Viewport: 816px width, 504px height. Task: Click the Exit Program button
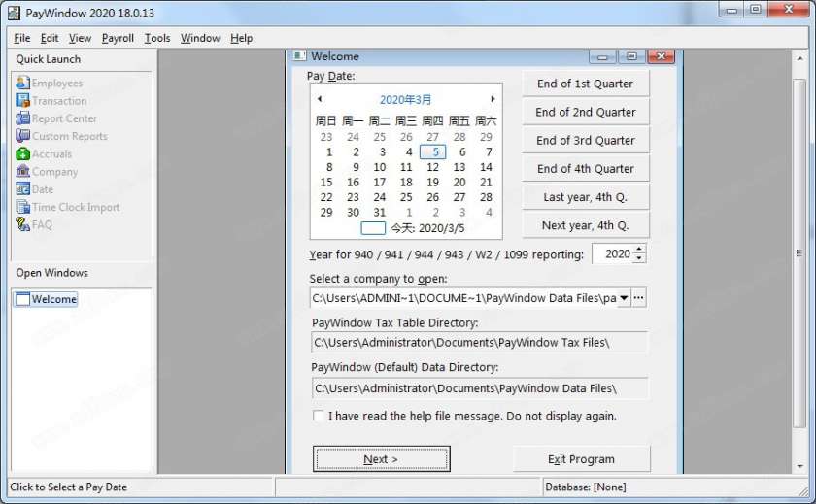(x=581, y=459)
